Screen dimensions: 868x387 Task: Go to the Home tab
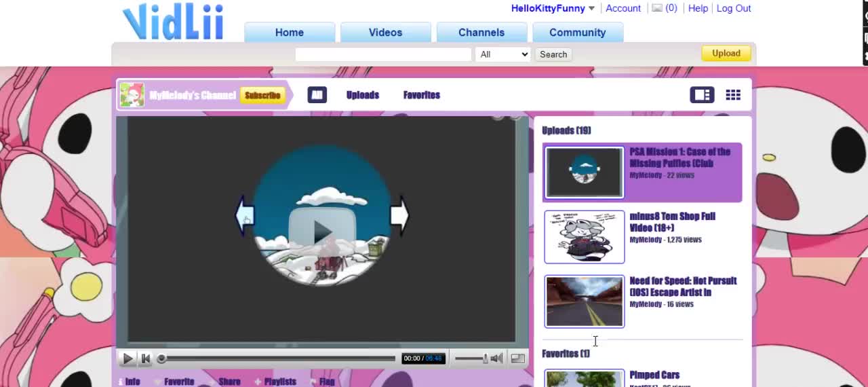[290, 33]
